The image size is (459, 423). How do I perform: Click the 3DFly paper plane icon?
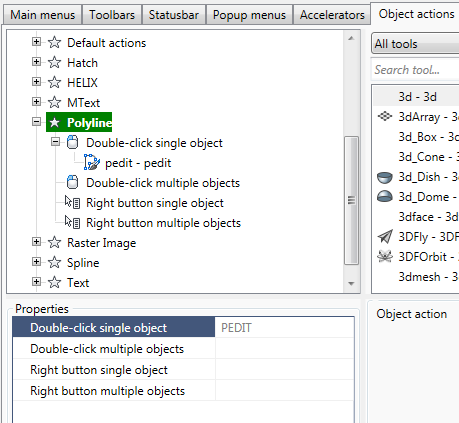[x=385, y=236]
